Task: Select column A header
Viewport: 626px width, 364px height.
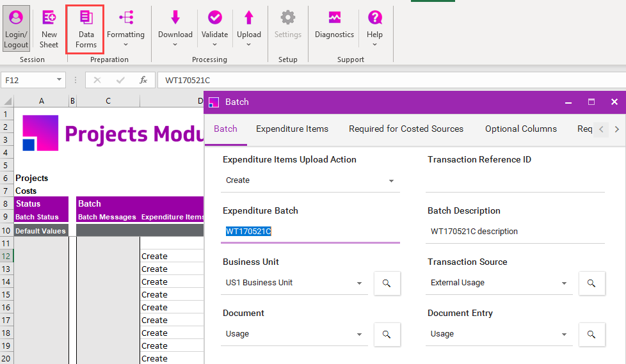Action: coord(42,101)
